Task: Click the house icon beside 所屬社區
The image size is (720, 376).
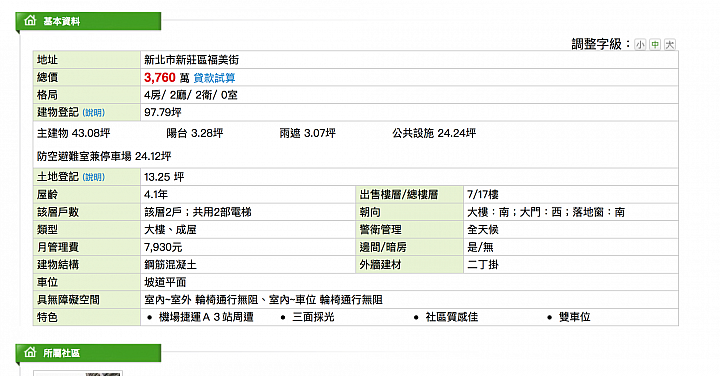Action: coord(30,353)
